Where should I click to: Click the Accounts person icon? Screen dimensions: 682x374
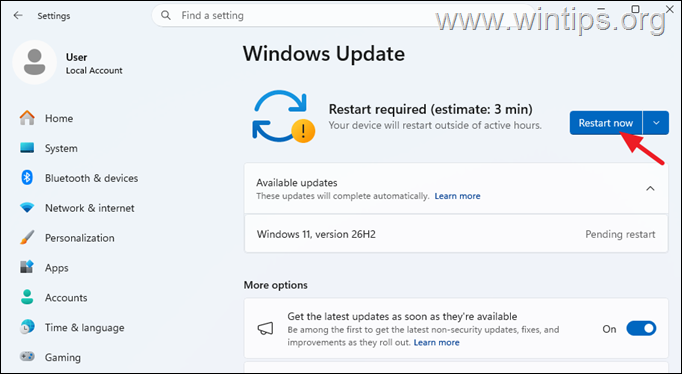pyautogui.click(x=27, y=297)
